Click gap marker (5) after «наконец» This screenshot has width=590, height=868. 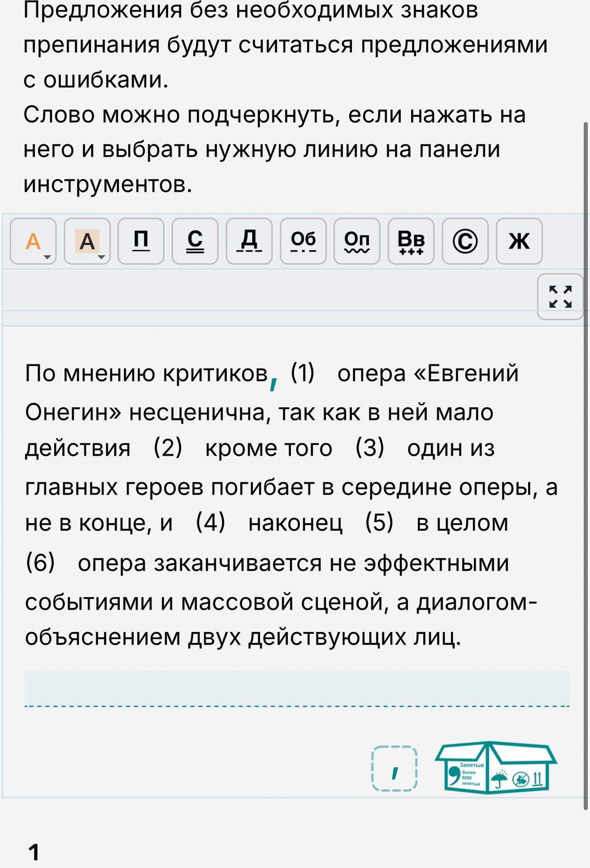click(379, 523)
